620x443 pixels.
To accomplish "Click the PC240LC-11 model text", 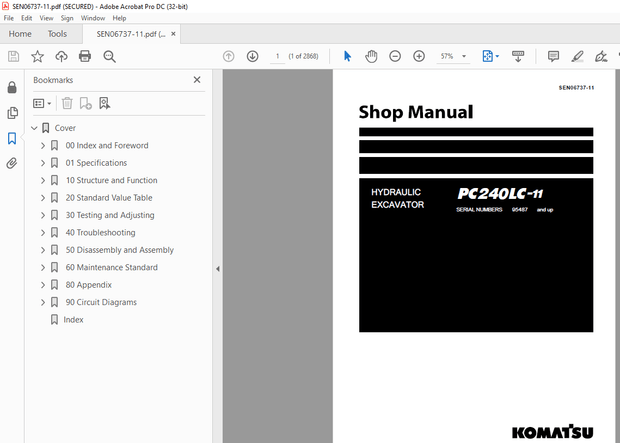I will 500,194.
